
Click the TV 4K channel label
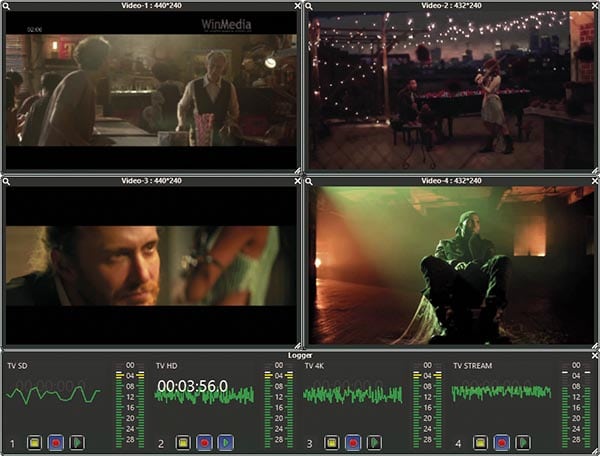(x=315, y=366)
